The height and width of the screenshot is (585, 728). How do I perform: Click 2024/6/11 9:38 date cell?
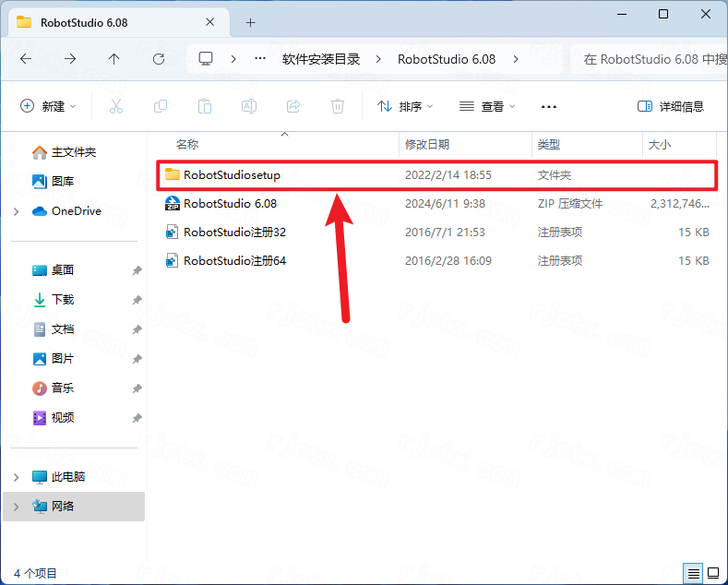[445, 203]
